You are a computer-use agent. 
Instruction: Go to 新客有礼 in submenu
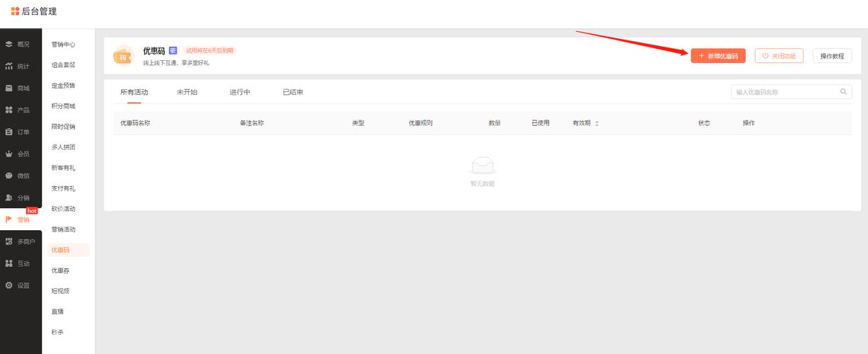coord(63,168)
